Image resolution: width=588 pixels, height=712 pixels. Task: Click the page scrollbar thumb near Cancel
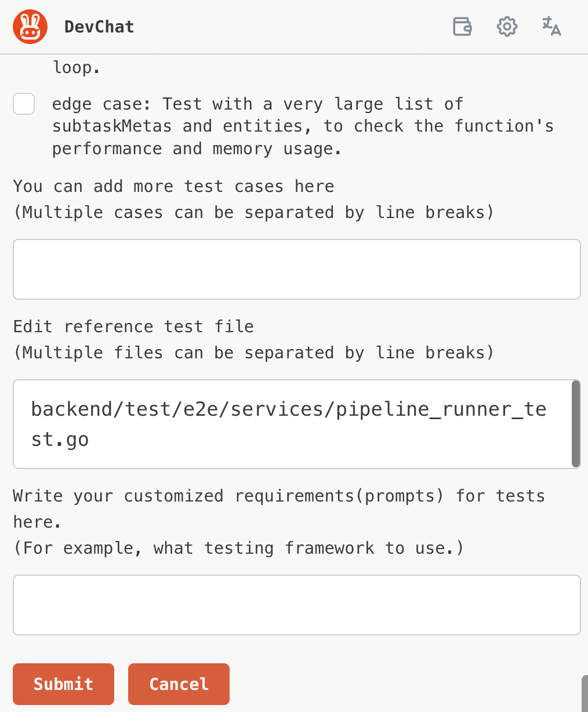(585, 693)
